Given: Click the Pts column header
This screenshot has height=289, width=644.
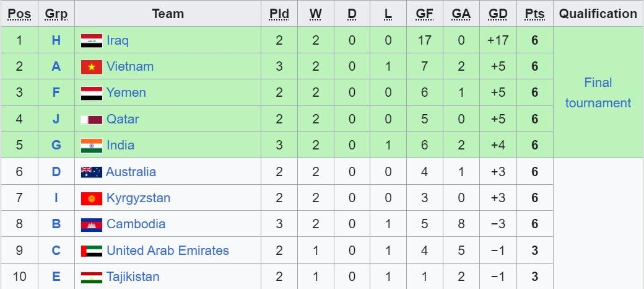Looking at the screenshot, I should click(534, 14).
